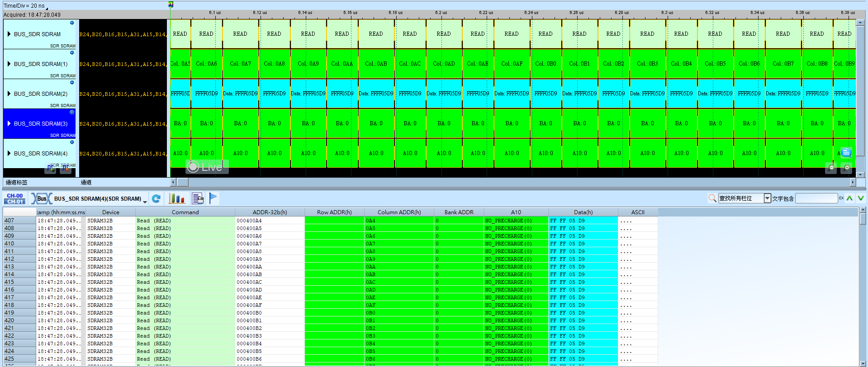Open the BUS_SDR SDRAM(4)(SDR SDRAM) bus dropdown
Image resolution: width=868 pixels, height=367 pixels.
pyautogui.click(x=145, y=201)
